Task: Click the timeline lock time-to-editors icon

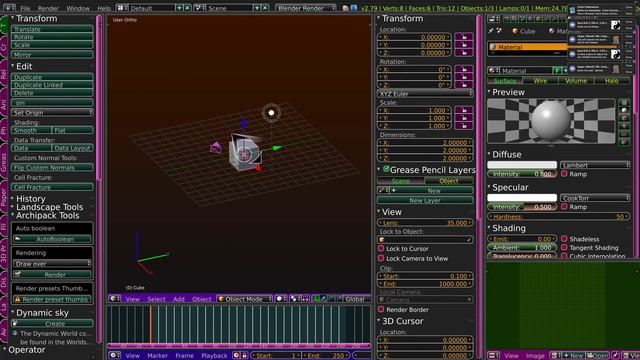Action: pyautogui.click(x=244, y=355)
